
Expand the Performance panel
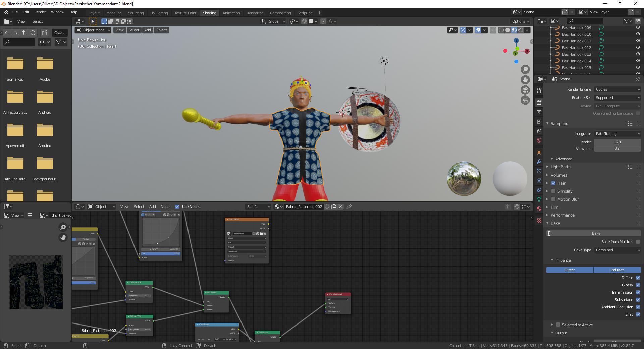pyautogui.click(x=562, y=215)
